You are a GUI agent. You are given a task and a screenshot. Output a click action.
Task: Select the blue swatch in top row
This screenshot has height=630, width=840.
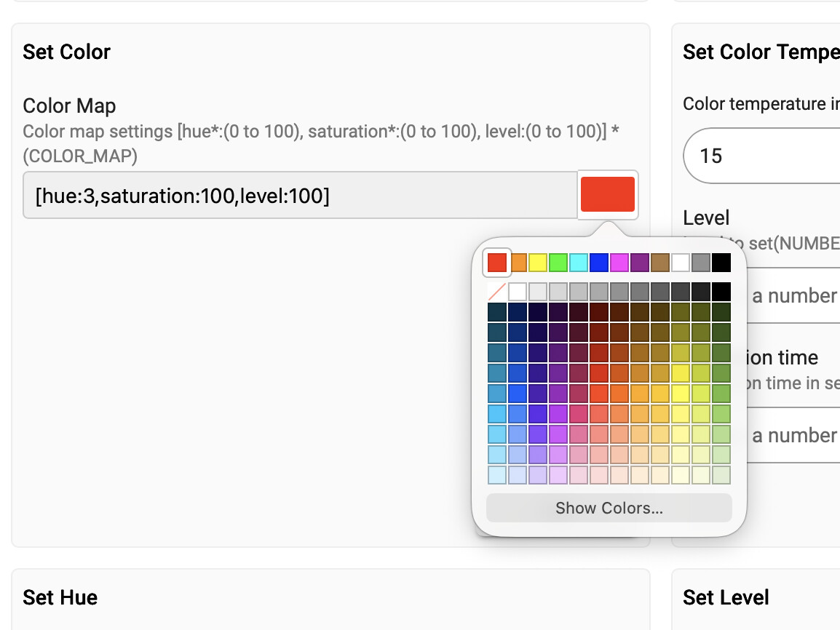click(599, 263)
